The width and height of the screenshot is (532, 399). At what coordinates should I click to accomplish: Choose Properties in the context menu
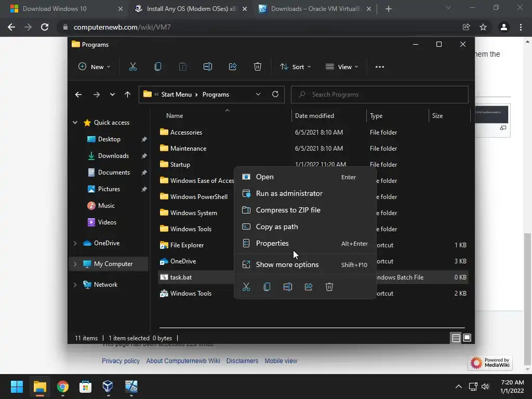(x=305, y=244)
